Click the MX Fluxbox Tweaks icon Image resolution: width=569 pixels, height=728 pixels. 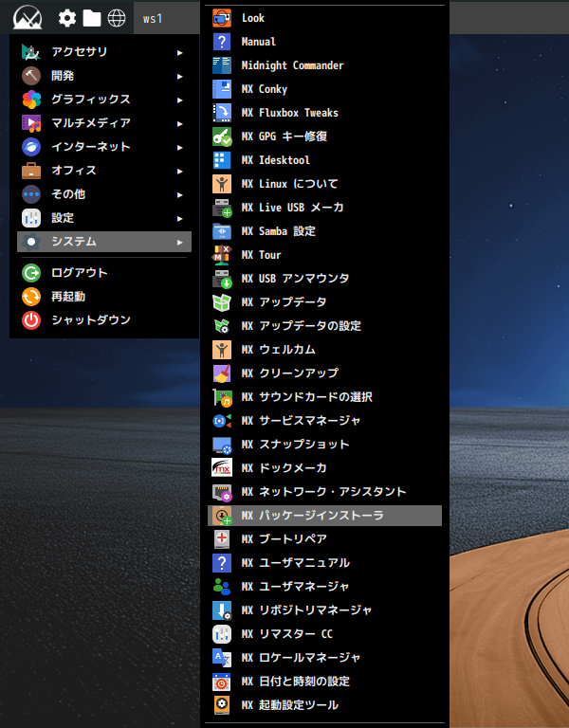pos(222,113)
